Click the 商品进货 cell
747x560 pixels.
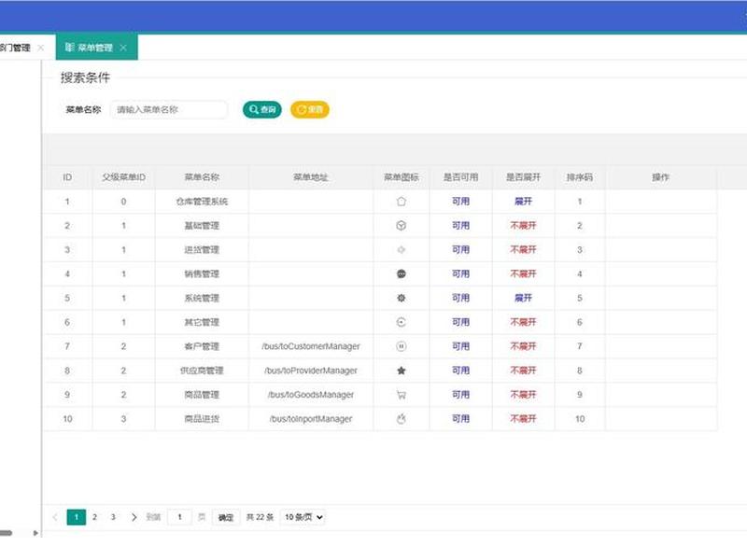(202, 418)
